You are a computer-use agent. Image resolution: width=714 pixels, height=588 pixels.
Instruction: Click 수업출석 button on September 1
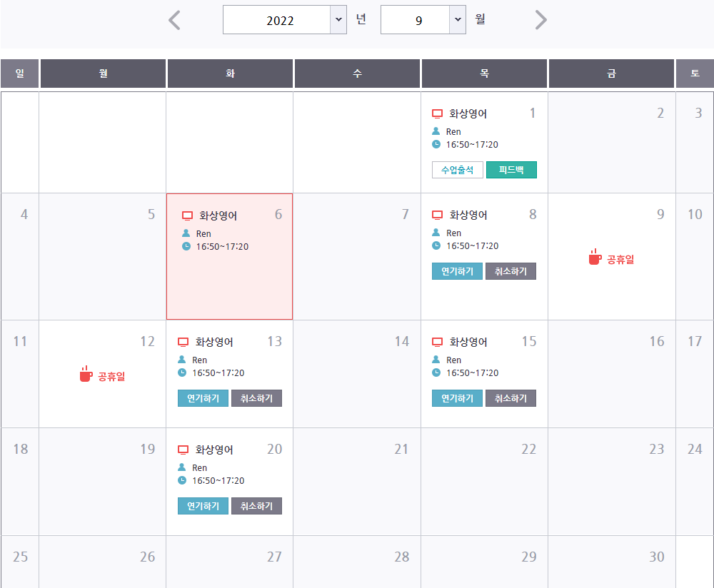tap(457, 170)
